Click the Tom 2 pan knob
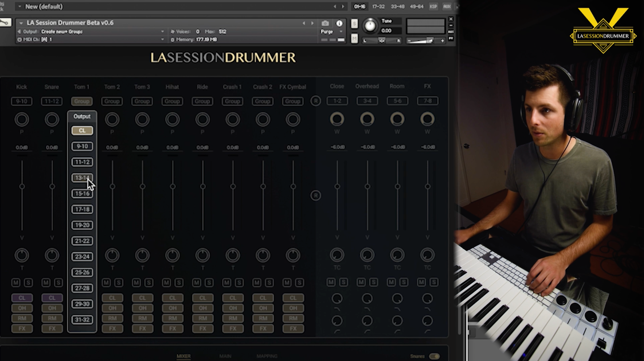The width and height of the screenshot is (644, 361). [112, 119]
